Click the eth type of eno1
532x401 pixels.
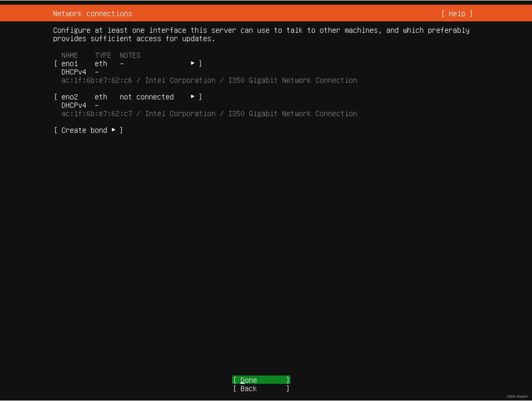click(x=101, y=64)
